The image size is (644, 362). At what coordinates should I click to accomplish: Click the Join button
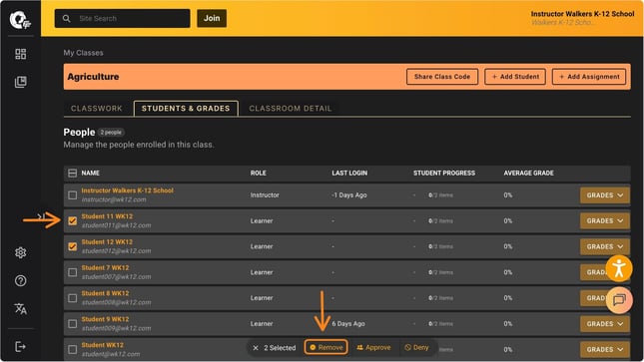pos(212,19)
